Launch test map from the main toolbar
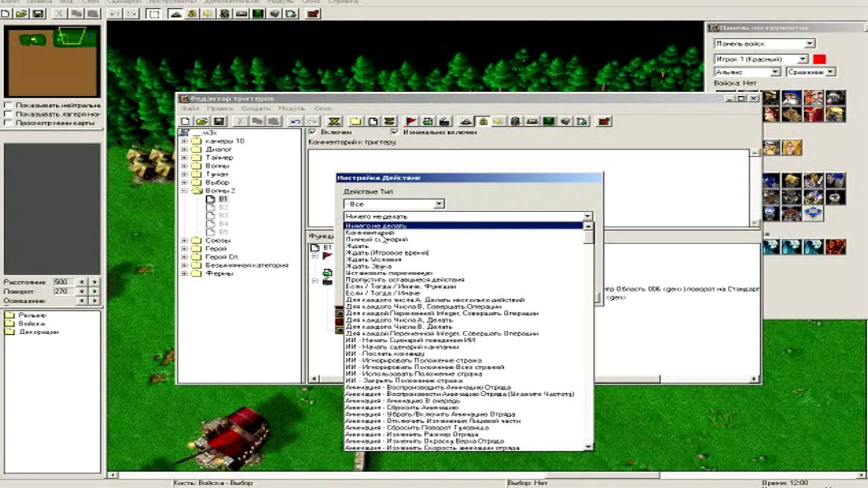868x488 pixels. pyautogui.click(x=313, y=14)
